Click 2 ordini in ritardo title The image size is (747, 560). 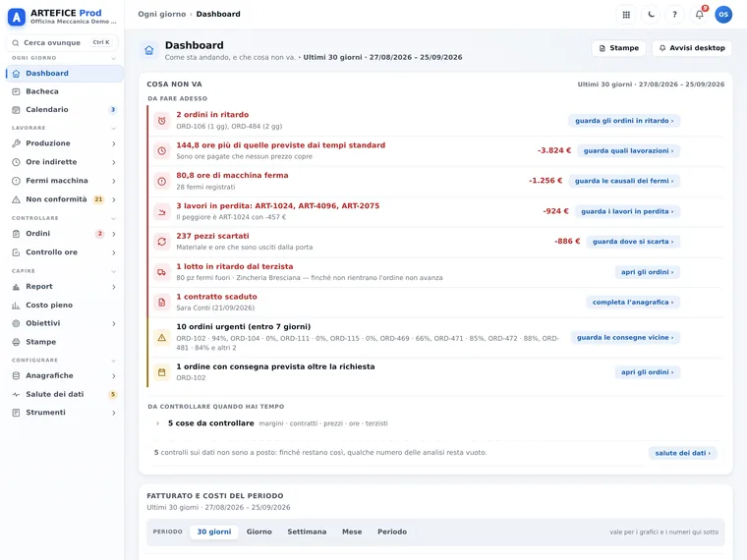coord(212,115)
